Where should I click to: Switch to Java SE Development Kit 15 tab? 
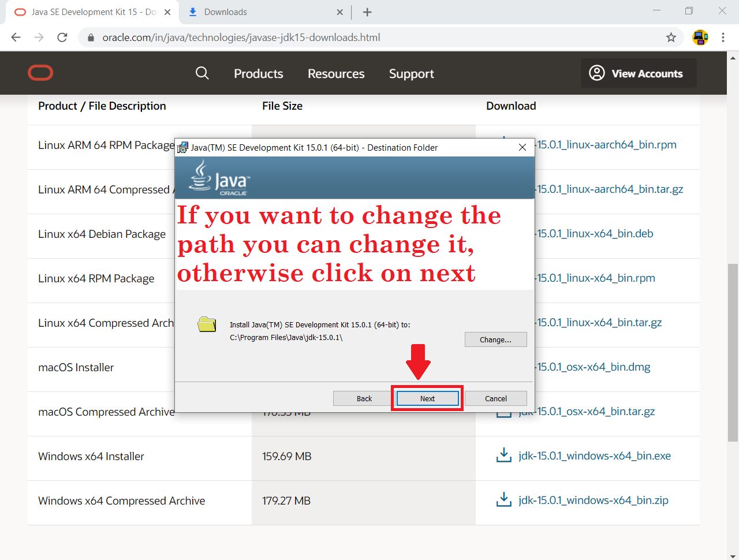92,12
